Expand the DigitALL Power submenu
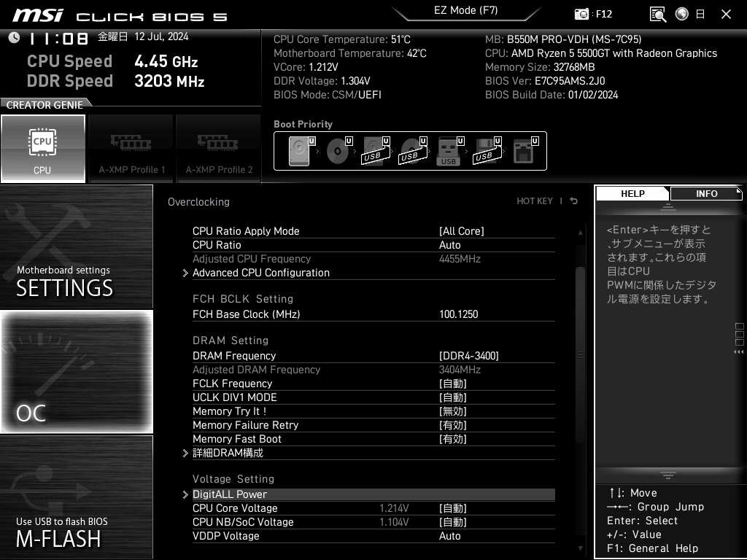 373,494
